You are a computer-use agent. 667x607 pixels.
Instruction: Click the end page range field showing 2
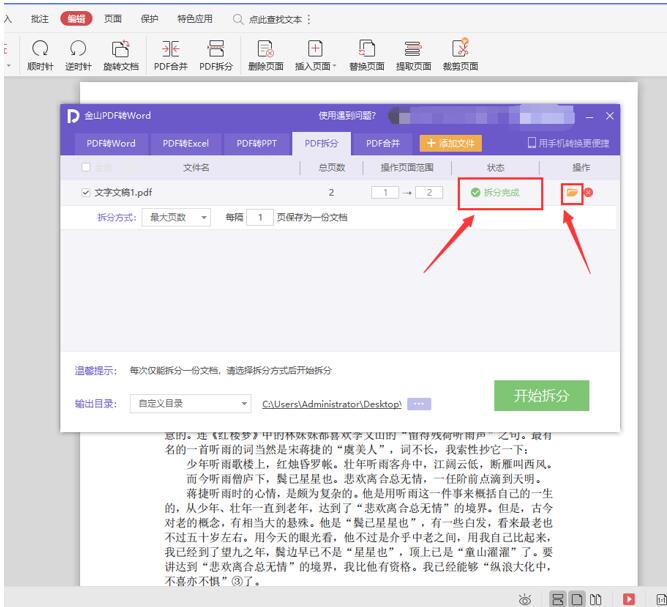pyautogui.click(x=429, y=193)
